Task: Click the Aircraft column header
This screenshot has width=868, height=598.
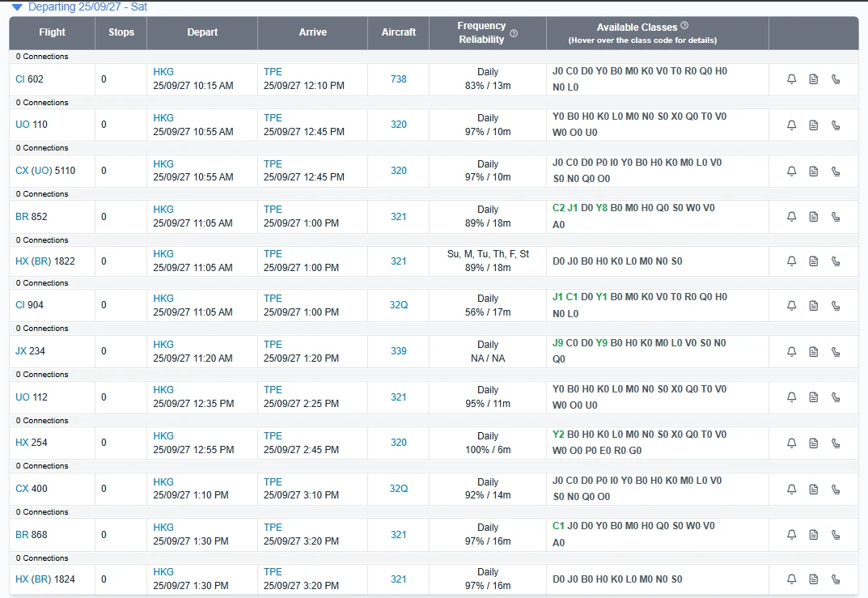Action: coord(399,32)
